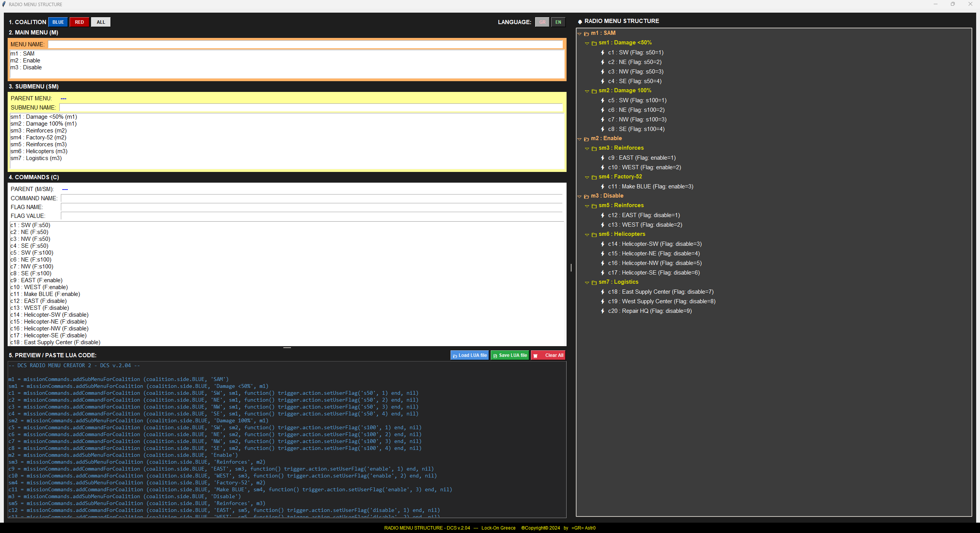Click the disk icon on Save LUA file button
Screen dimensions: 980x533
(x=495, y=355)
